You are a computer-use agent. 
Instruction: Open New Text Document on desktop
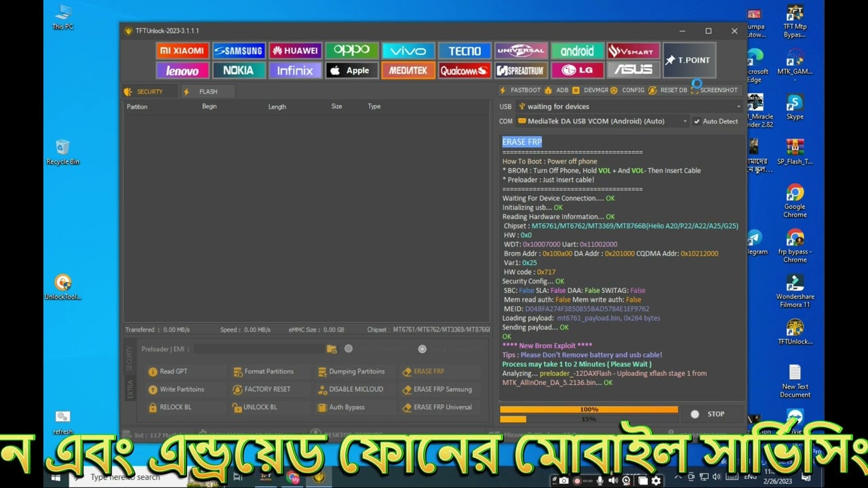tap(795, 382)
